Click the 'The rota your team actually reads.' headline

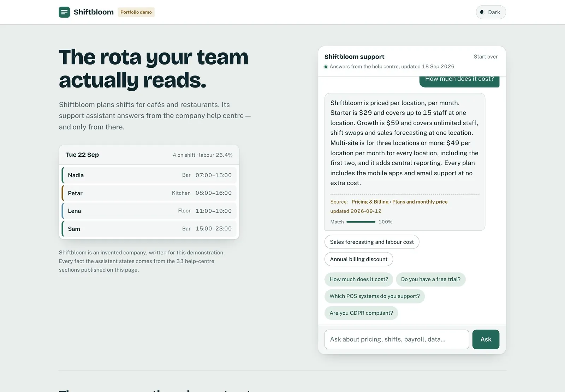154,68
